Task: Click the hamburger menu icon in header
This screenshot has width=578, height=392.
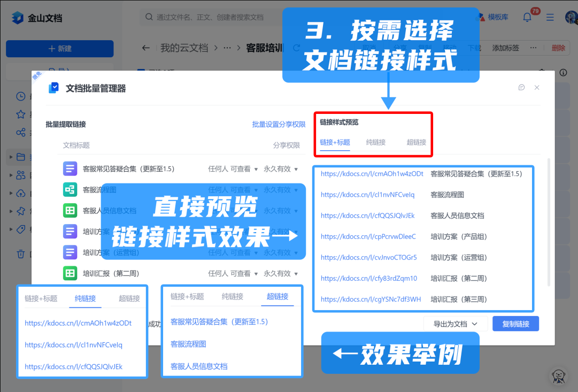Action: (x=550, y=17)
